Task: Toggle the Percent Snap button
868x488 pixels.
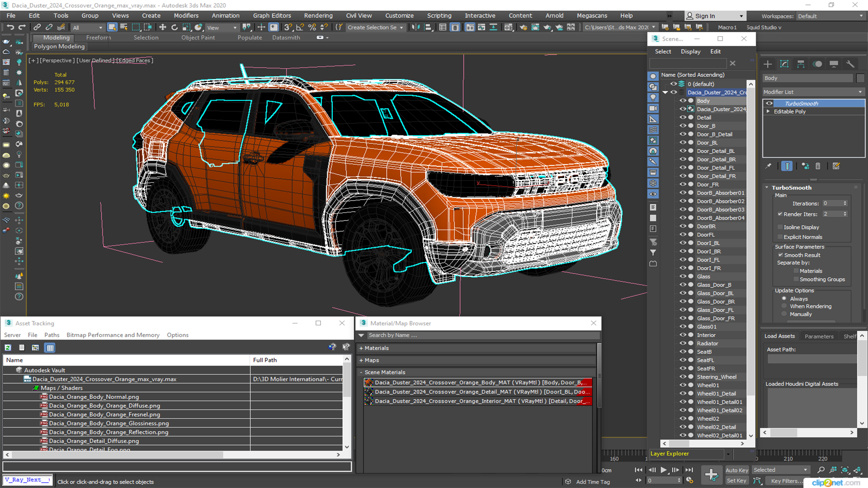Action: (312, 27)
